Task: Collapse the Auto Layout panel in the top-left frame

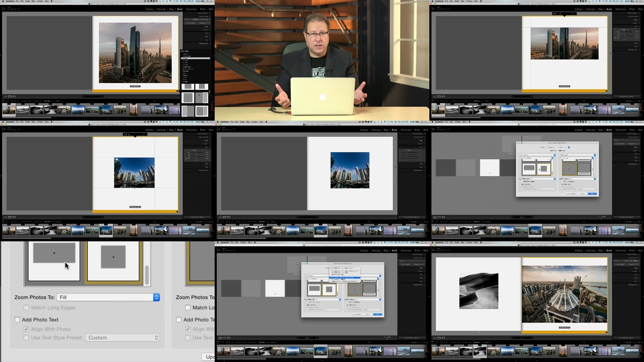Action: (x=204, y=16)
